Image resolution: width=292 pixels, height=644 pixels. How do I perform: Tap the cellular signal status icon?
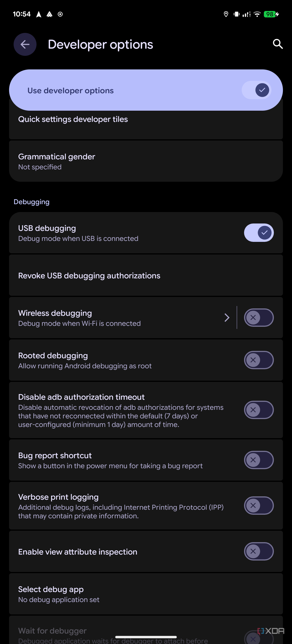pyautogui.click(x=246, y=14)
